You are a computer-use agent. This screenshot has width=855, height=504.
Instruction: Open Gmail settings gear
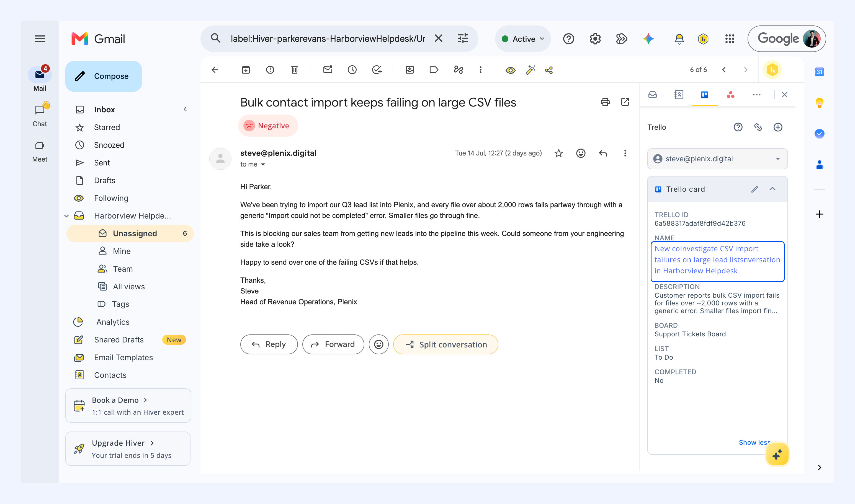pyautogui.click(x=595, y=39)
